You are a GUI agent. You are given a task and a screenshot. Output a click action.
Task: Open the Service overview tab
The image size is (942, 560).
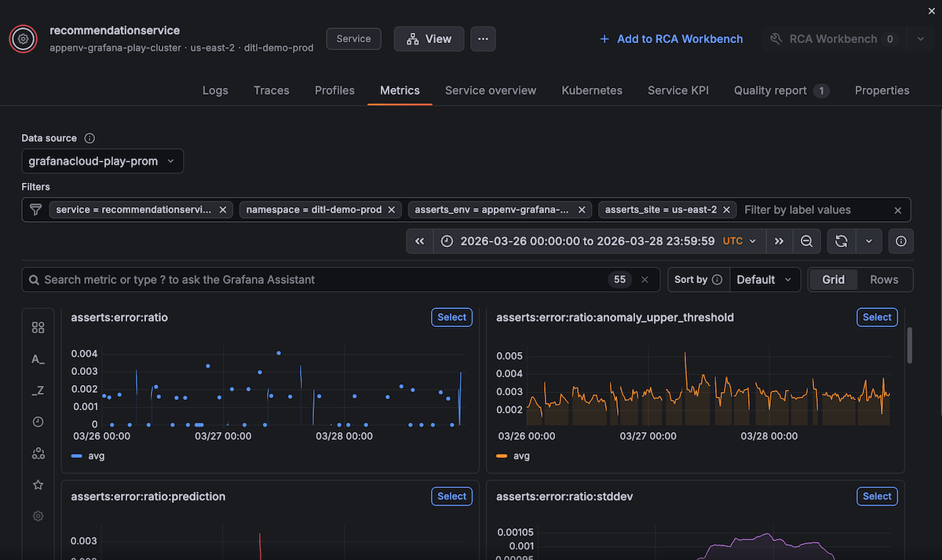(x=490, y=90)
